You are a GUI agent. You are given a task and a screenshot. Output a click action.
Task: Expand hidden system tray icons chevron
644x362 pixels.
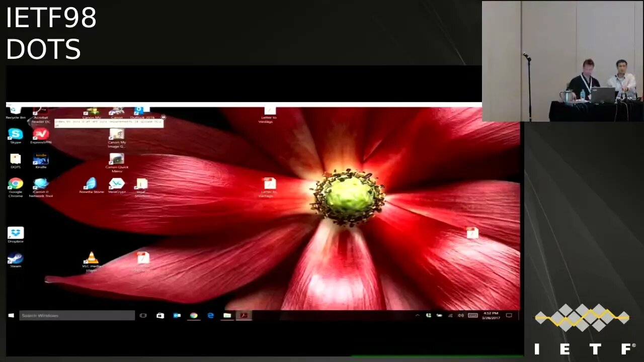[x=417, y=315]
